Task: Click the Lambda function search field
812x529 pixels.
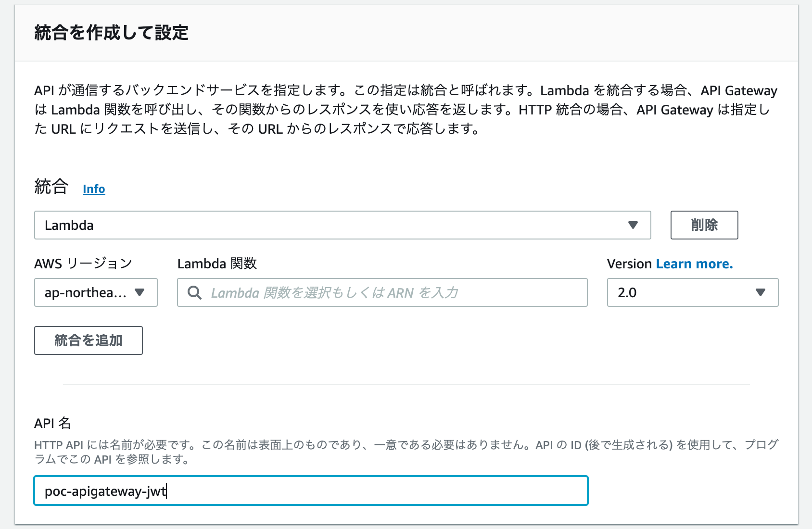Action: 382,292
